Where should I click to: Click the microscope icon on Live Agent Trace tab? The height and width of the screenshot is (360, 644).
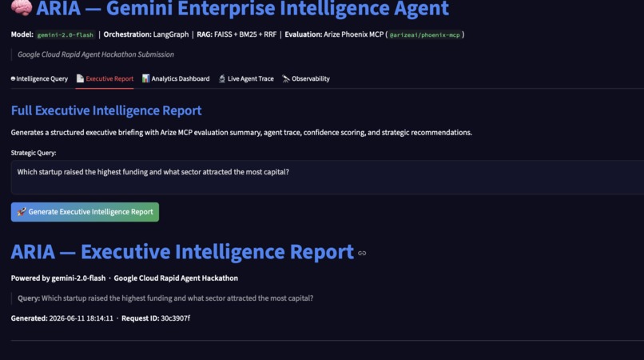(222, 78)
